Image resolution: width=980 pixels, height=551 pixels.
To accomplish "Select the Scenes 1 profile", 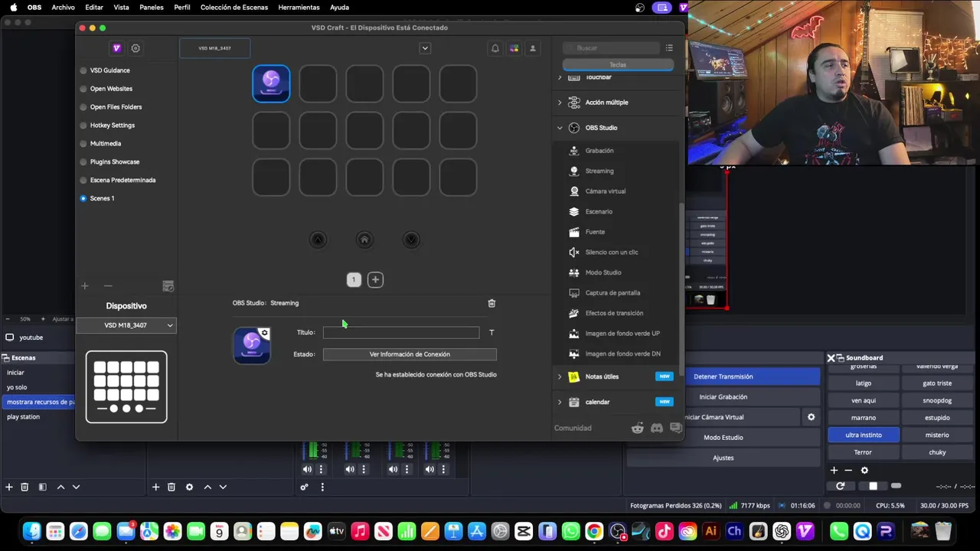I will (102, 198).
